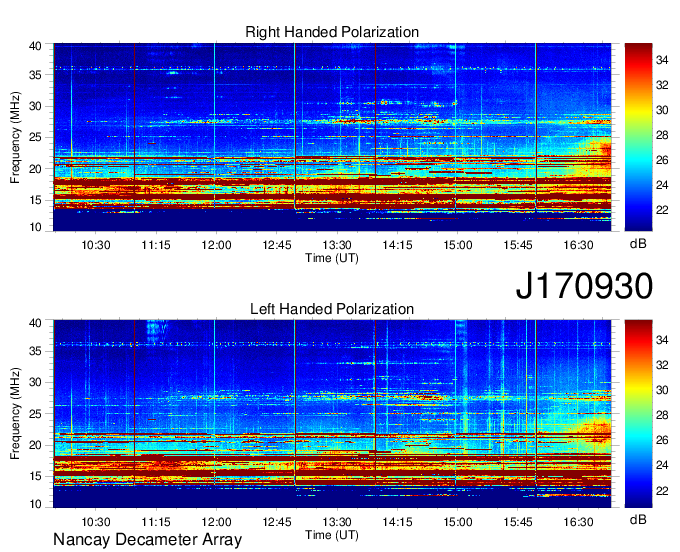680x552 pixels.
Task: Select Frequency (MHz) axis label of Left Handed plot
Action: [15, 414]
